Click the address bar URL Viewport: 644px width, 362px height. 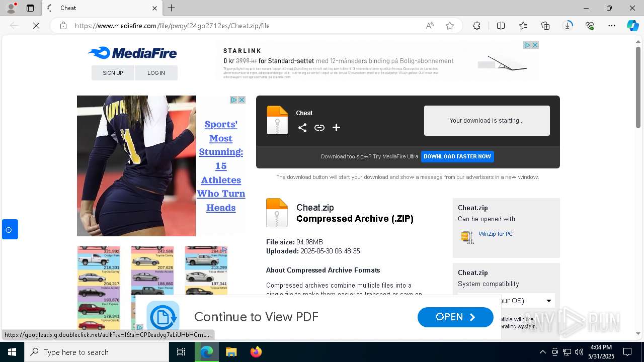[x=172, y=26]
